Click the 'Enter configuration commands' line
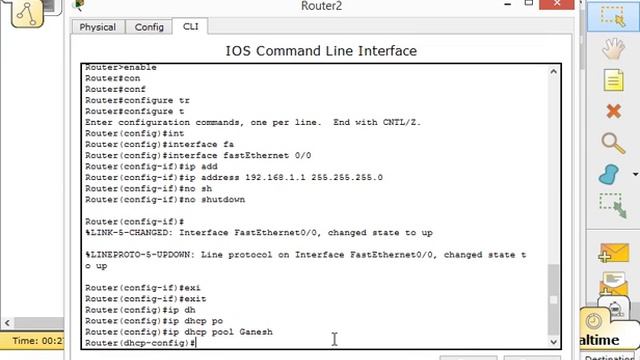This screenshot has height=360, width=640. 253,122
